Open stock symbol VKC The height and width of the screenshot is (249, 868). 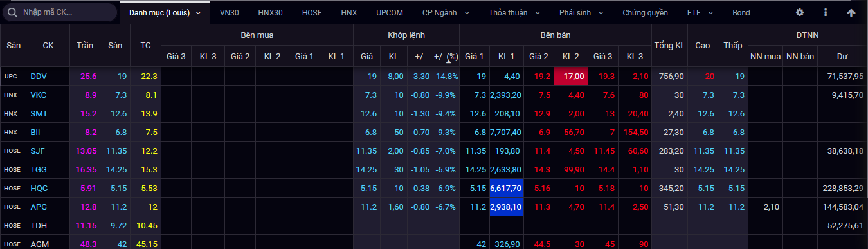coord(38,95)
